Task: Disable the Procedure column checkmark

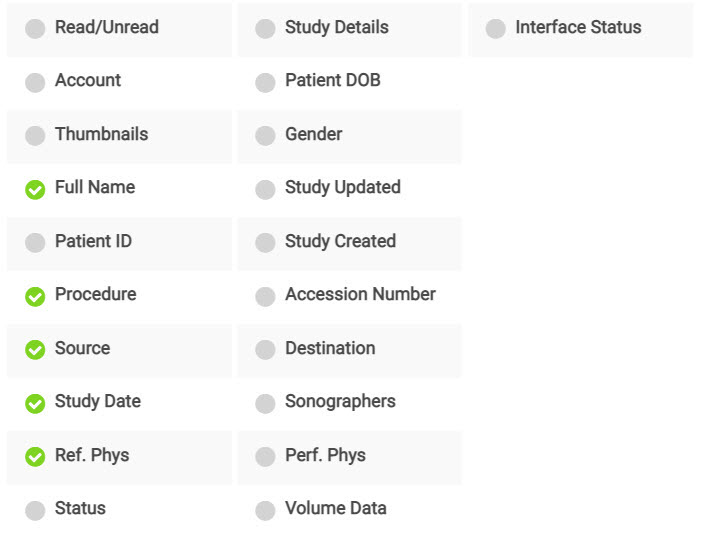Action: tap(35, 296)
